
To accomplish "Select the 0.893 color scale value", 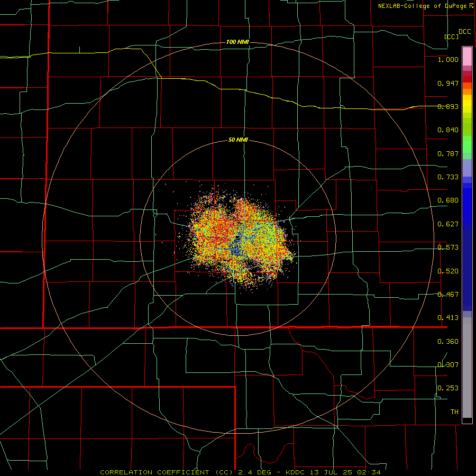I will coord(448,106).
